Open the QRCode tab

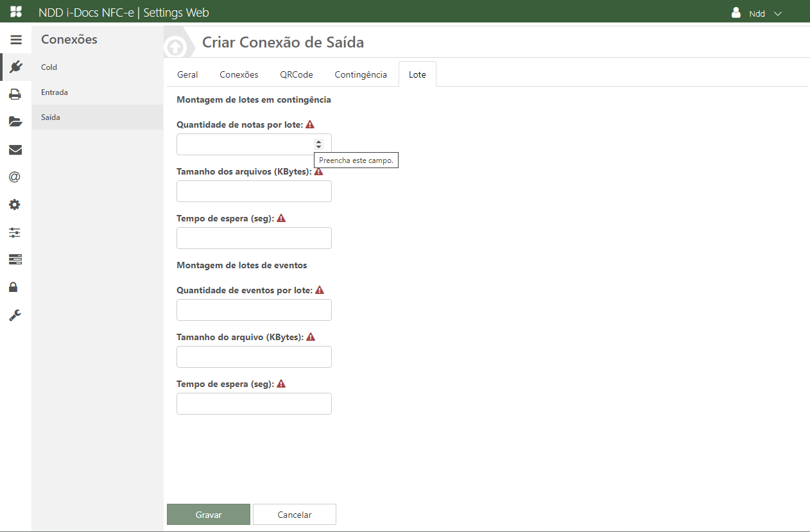tap(296, 74)
